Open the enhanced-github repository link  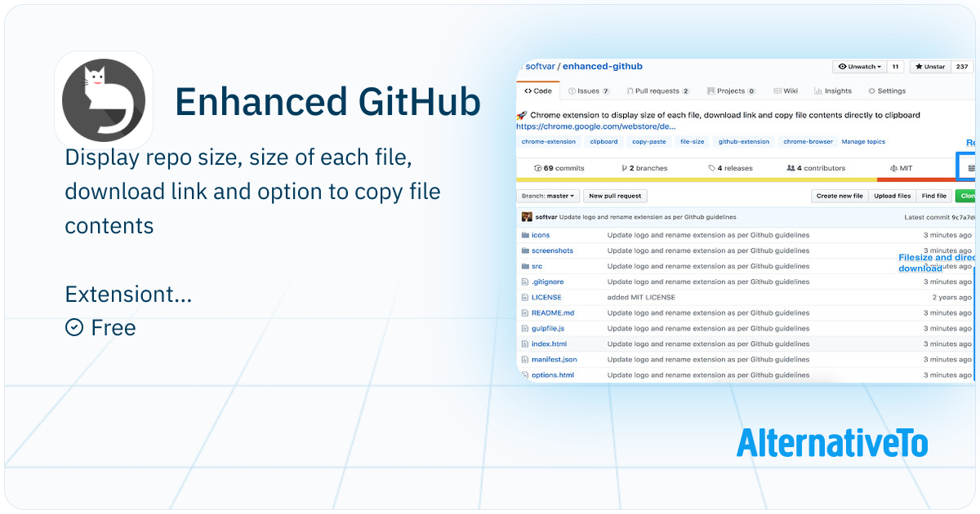pyautogui.click(x=603, y=67)
